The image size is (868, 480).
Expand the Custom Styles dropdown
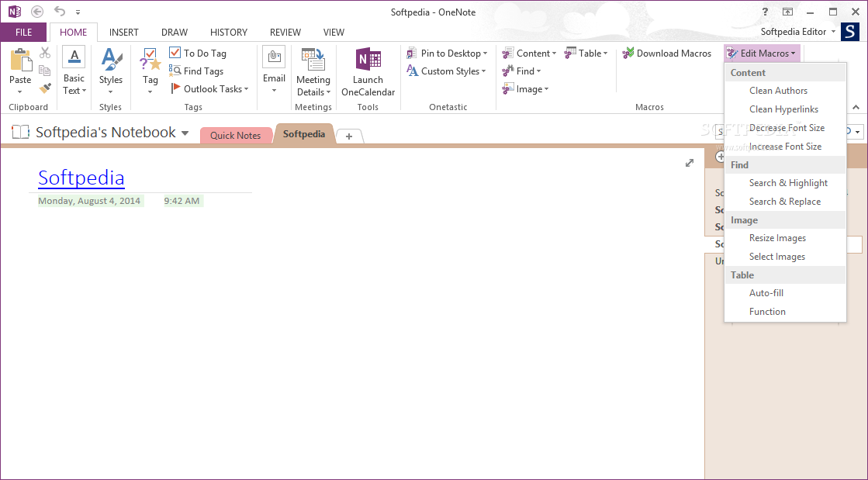[x=446, y=71]
